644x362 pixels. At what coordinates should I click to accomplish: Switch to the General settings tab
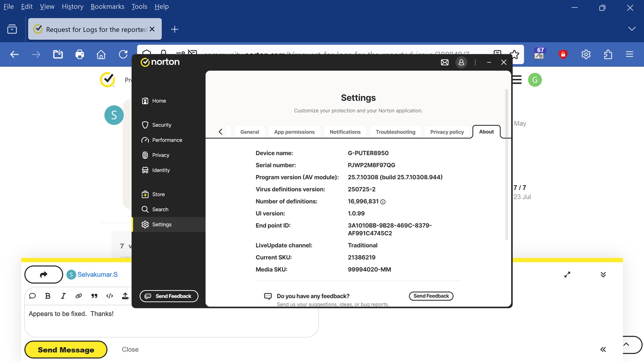(250, 132)
